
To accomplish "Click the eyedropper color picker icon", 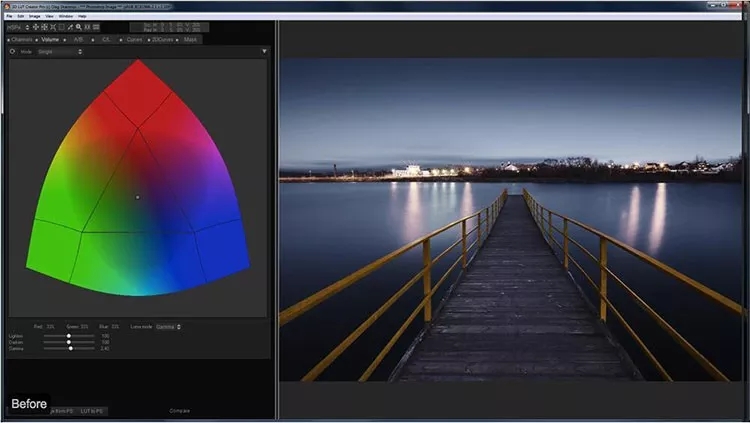I will [70, 27].
